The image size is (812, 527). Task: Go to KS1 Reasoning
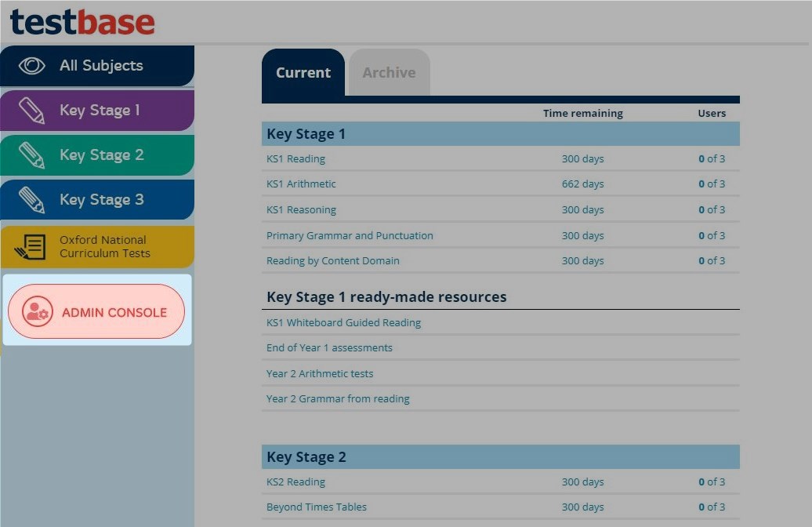[x=301, y=210]
